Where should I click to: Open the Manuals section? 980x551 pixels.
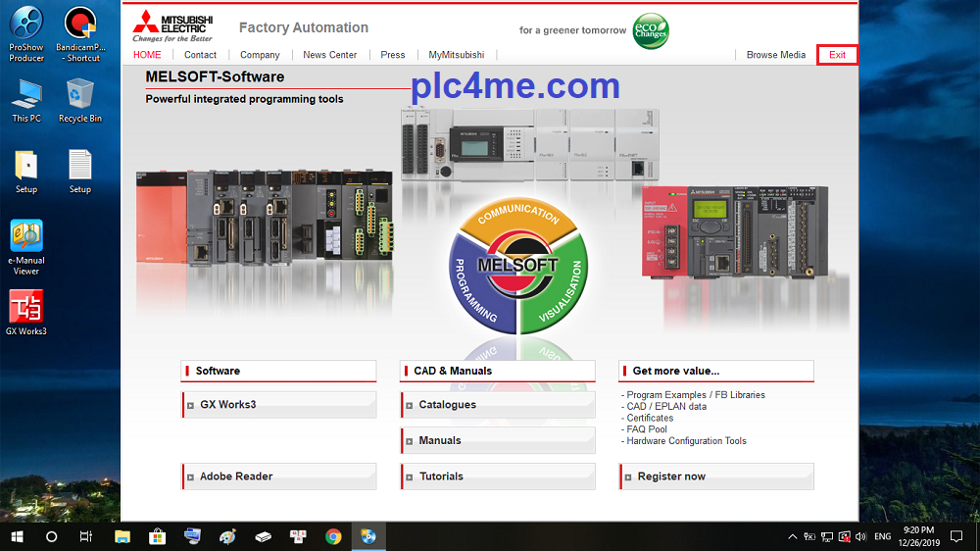click(x=498, y=441)
